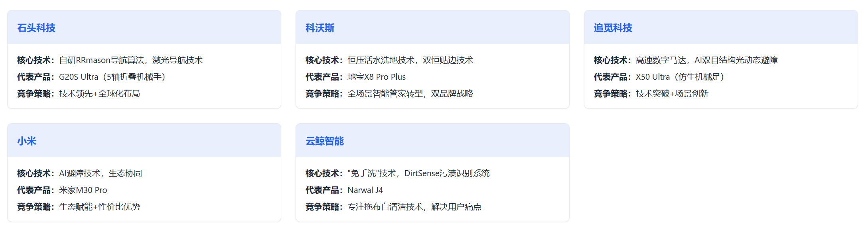Click the 云鲸智能 card heading
The width and height of the screenshot is (868, 232).
click(x=325, y=141)
